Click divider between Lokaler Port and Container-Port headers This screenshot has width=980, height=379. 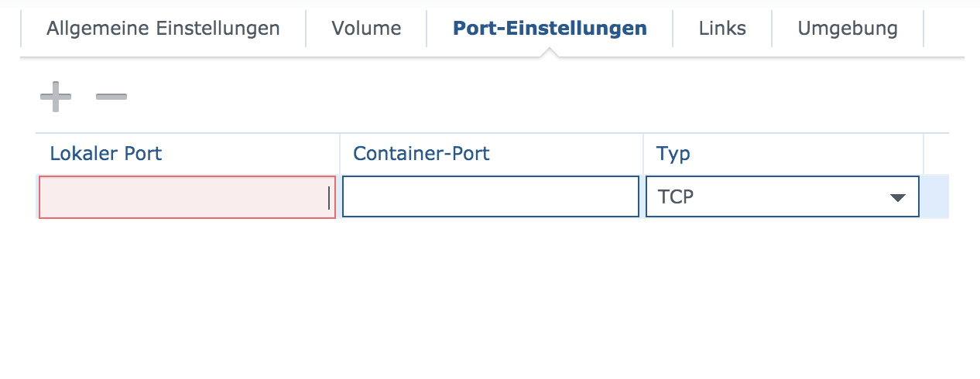[340, 153]
